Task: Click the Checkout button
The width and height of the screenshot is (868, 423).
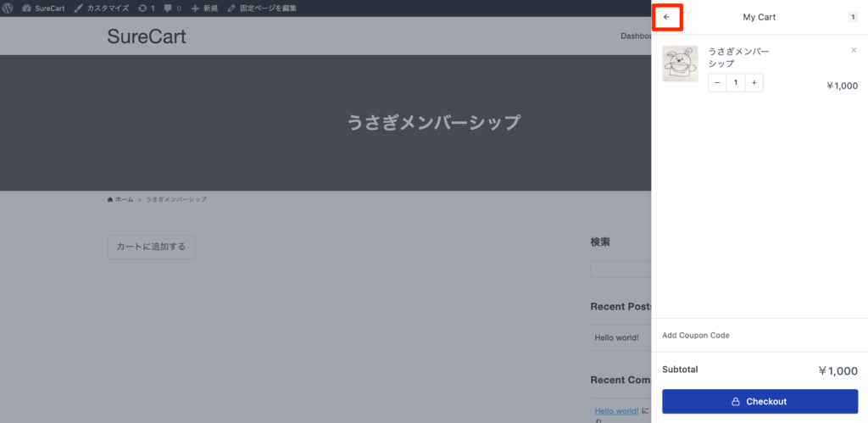Action: click(x=760, y=402)
